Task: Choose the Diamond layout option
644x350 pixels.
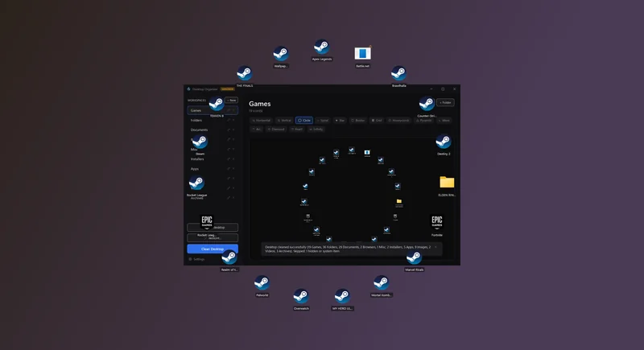Action: [276, 130]
